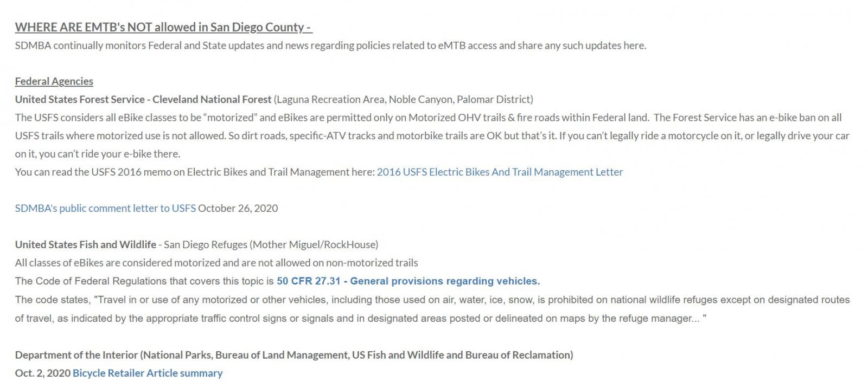
Task: Click the 'SDMBA continually monitors Federal and State' sentence
Action: tap(330, 46)
